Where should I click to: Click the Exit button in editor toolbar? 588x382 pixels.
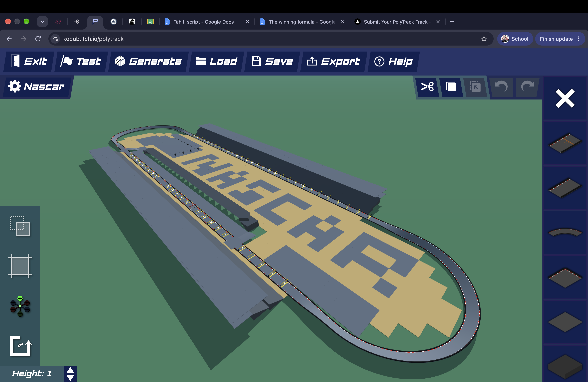29,62
